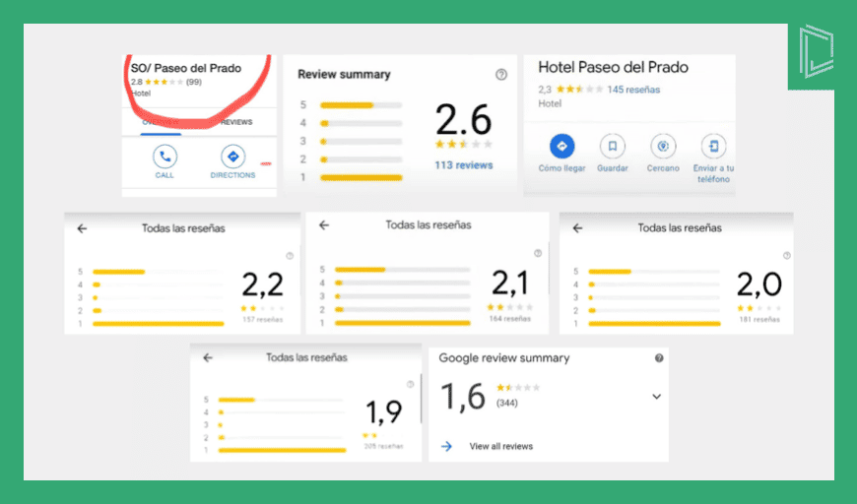This screenshot has height=504, width=857.
Task: Click View all reviews
Action: click(x=500, y=446)
